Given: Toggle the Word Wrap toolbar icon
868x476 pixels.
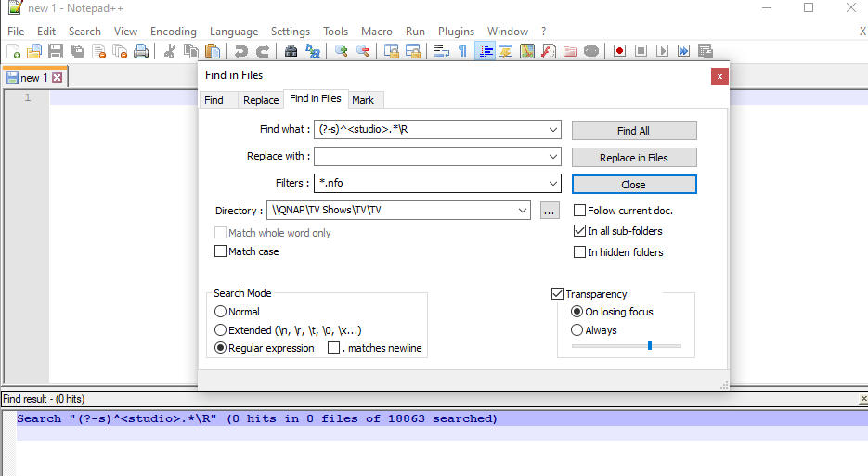Looking at the screenshot, I should pos(441,51).
